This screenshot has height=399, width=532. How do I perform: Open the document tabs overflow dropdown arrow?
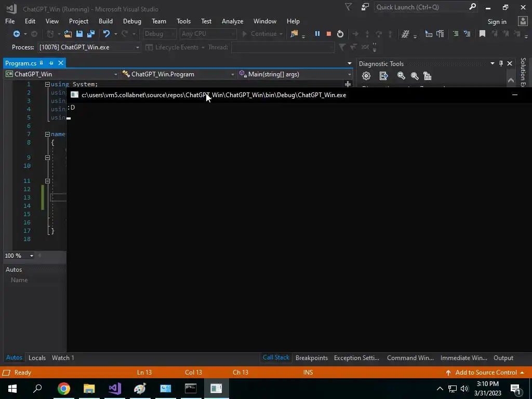(350, 63)
